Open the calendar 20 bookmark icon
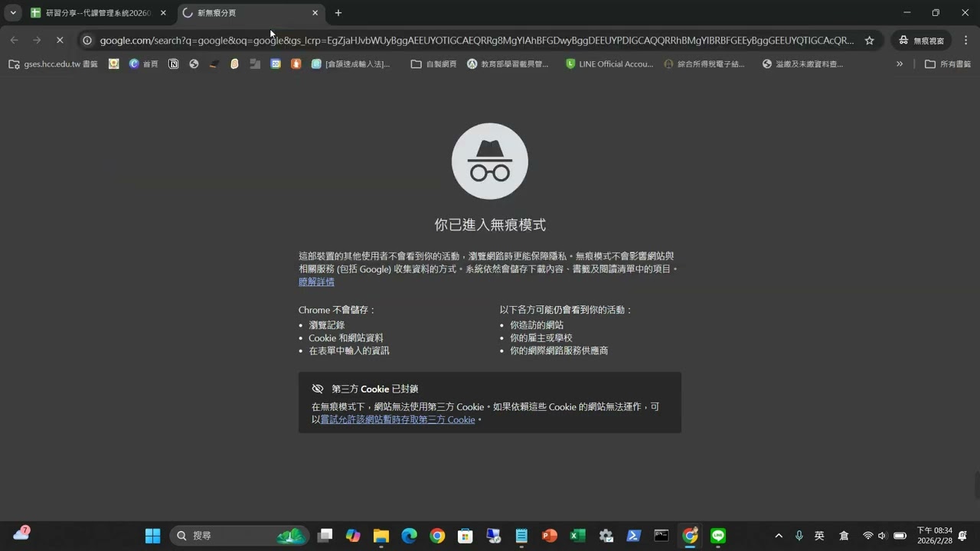 (276, 64)
